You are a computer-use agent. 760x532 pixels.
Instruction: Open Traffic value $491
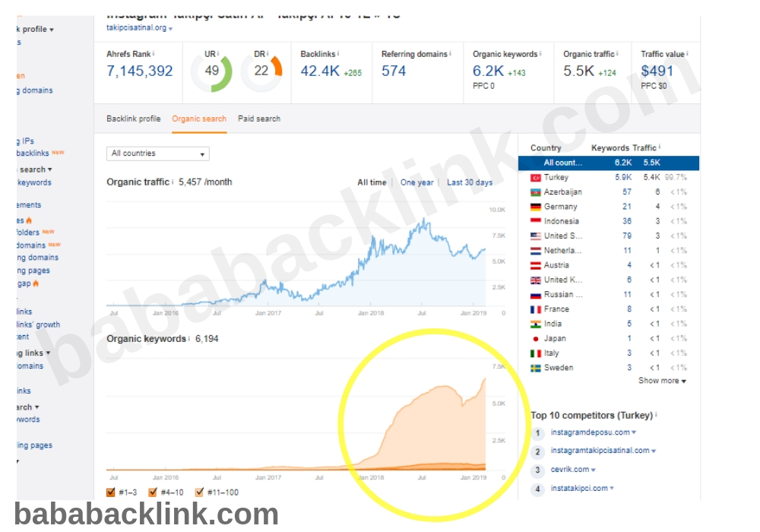click(657, 71)
